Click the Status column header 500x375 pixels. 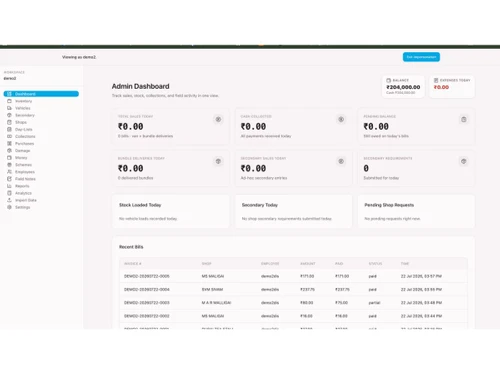click(x=375, y=264)
